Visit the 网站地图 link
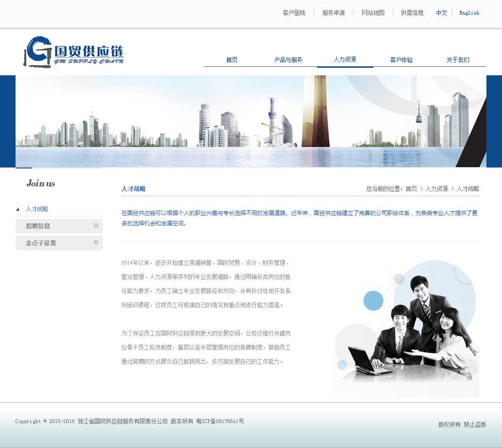Viewport: 502px width, 448px height. click(x=373, y=13)
